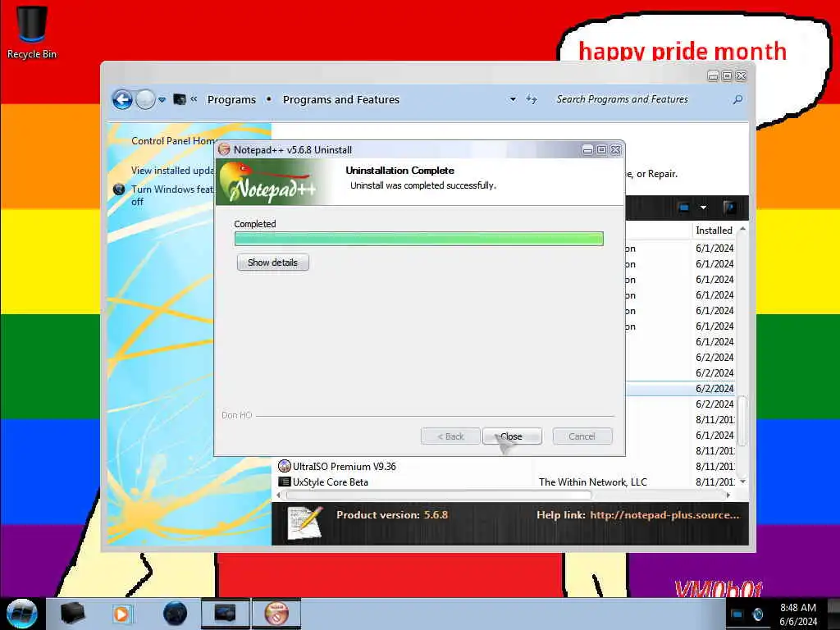
Task: Select UxStyle Core Beta entry
Action: (x=331, y=482)
